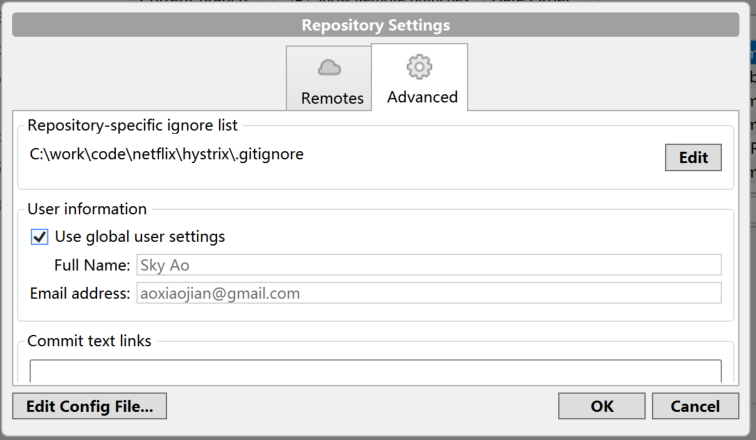Confirm settings with the OK button
The image size is (756, 440).
point(602,406)
